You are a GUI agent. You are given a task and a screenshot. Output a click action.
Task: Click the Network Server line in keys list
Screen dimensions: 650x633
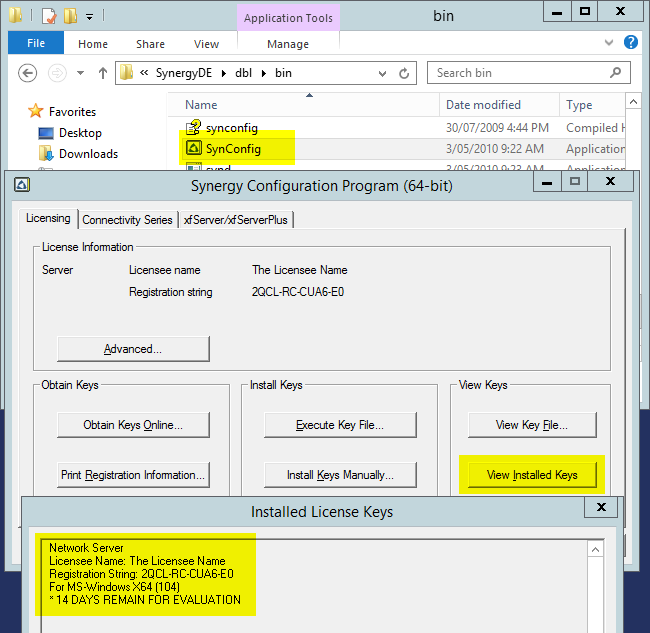(86, 548)
